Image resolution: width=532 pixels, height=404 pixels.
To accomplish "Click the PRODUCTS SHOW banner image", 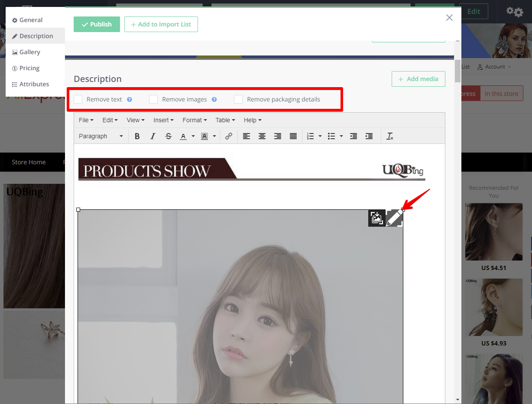I will pyautogui.click(x=252, y=169).
